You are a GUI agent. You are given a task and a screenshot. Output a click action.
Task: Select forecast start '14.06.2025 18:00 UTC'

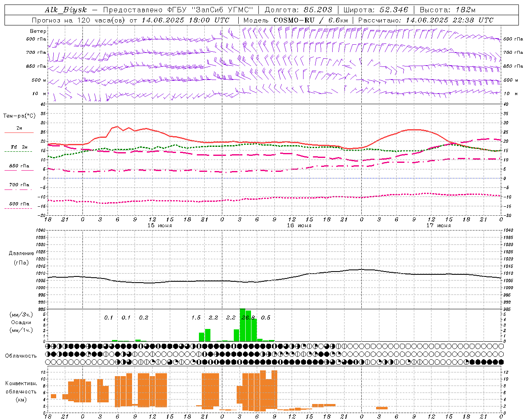(185, 20)
